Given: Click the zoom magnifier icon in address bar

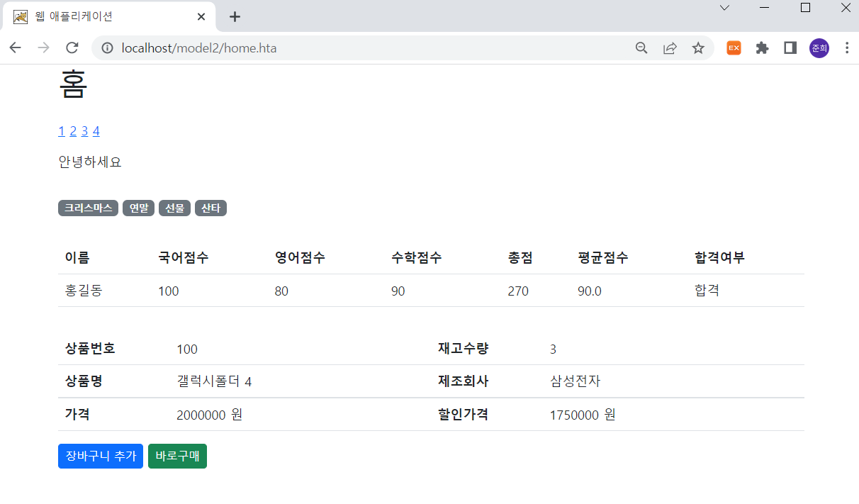Looking at the screenshot, I should [x=641, y=48].
